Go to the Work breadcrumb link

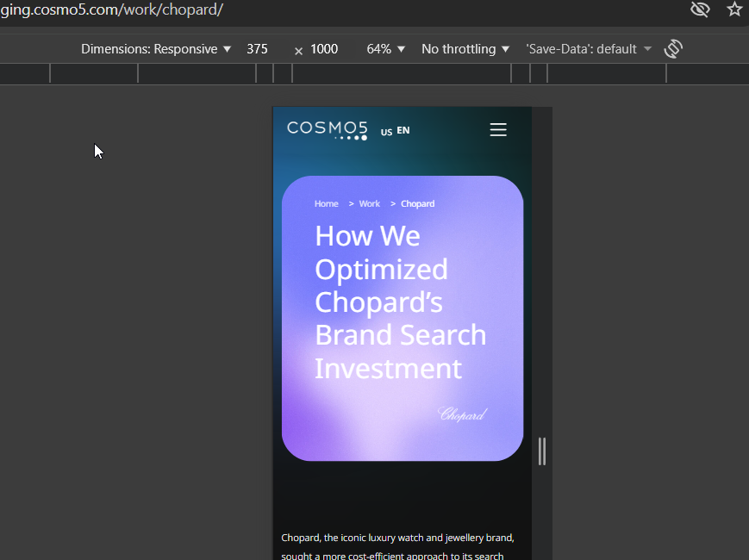(x=369, y=204)
